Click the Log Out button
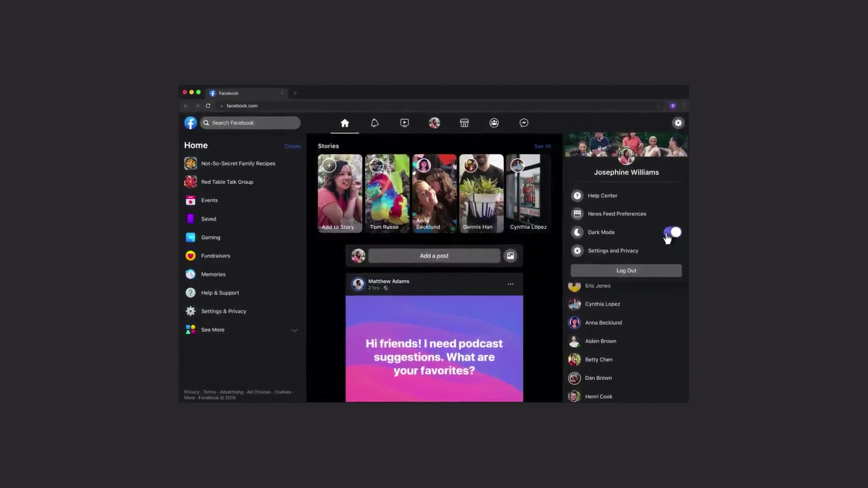 point(626,271)
